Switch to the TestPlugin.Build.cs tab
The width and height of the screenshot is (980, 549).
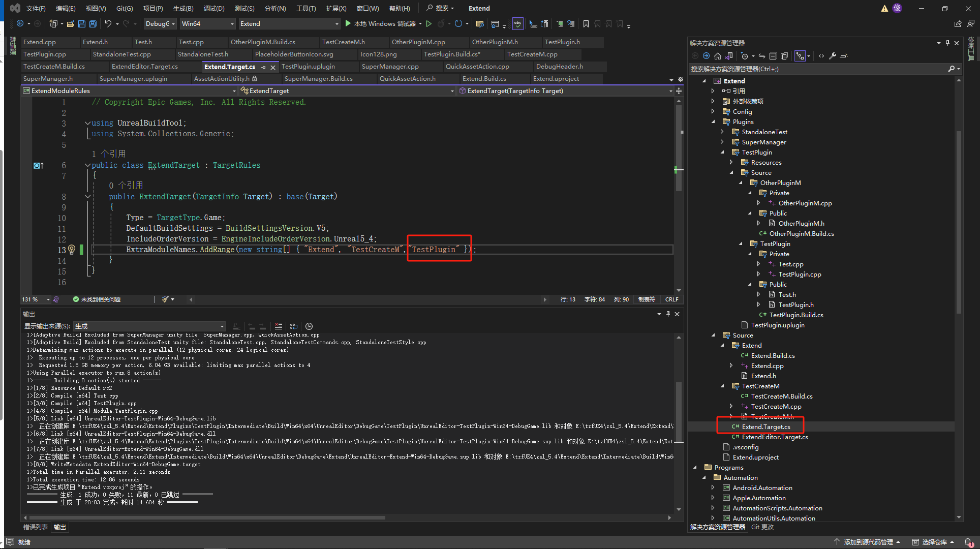point(452,54)
